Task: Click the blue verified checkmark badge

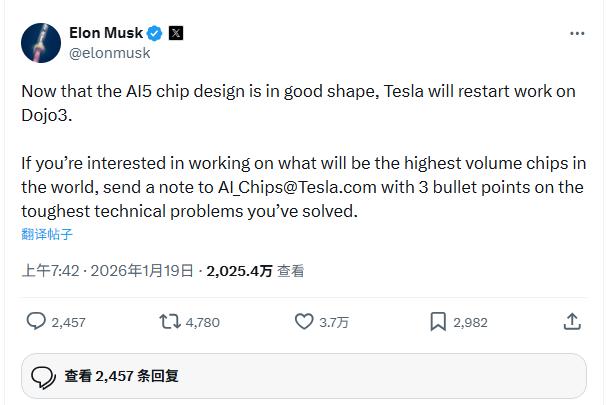Action: click(155, 33)
